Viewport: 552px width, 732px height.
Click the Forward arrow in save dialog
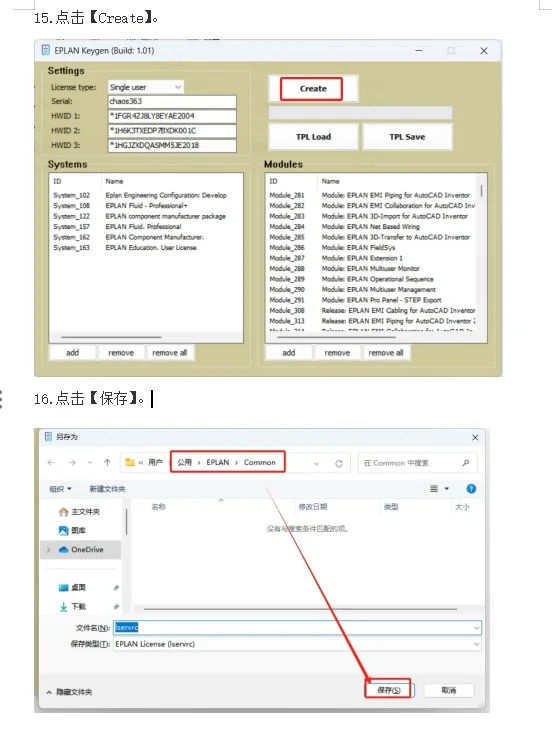pyautogui.click(x=72, y=463)
